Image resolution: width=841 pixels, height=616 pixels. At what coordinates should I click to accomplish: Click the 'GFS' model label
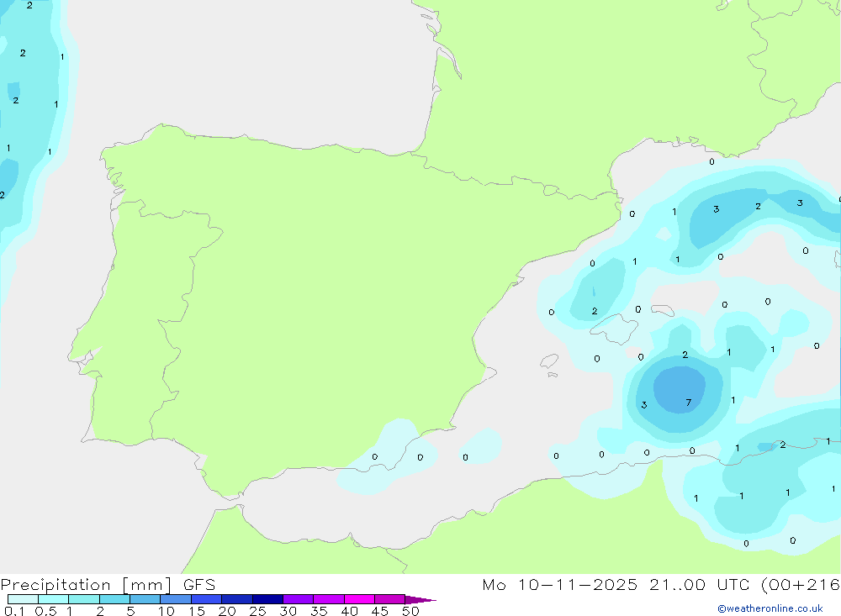click(199, 585)
